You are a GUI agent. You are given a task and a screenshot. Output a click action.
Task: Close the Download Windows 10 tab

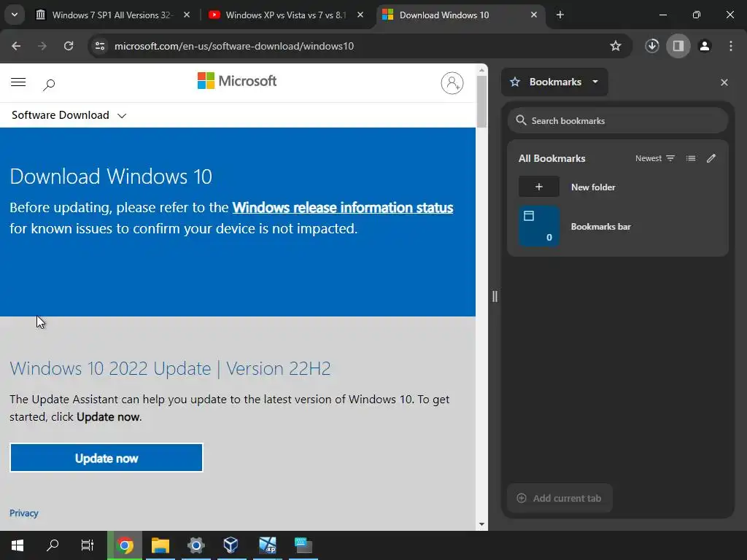534,15
